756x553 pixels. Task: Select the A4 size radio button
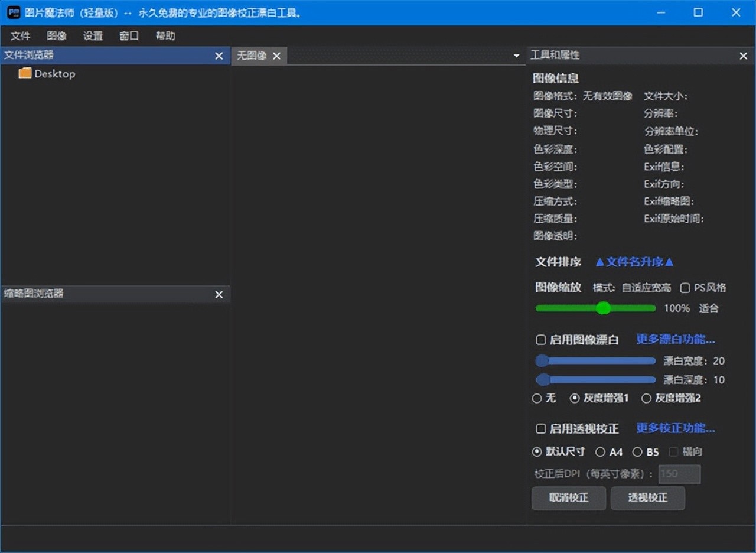600,452
